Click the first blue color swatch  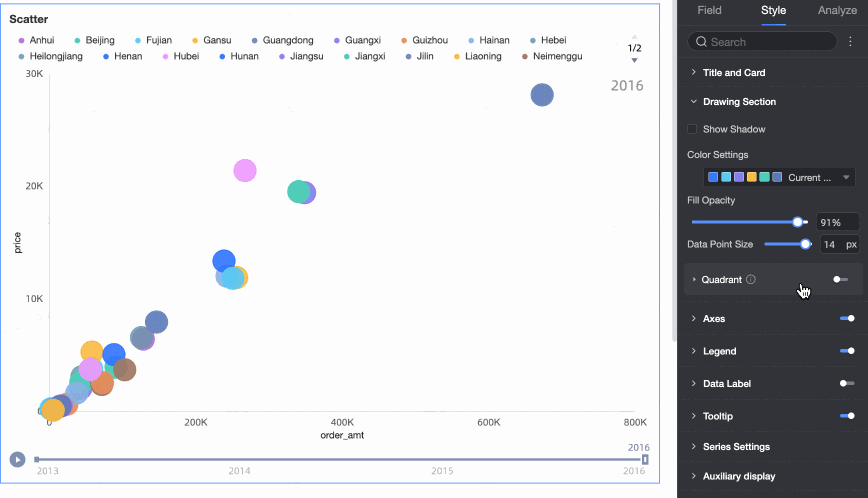coord(713,177)
